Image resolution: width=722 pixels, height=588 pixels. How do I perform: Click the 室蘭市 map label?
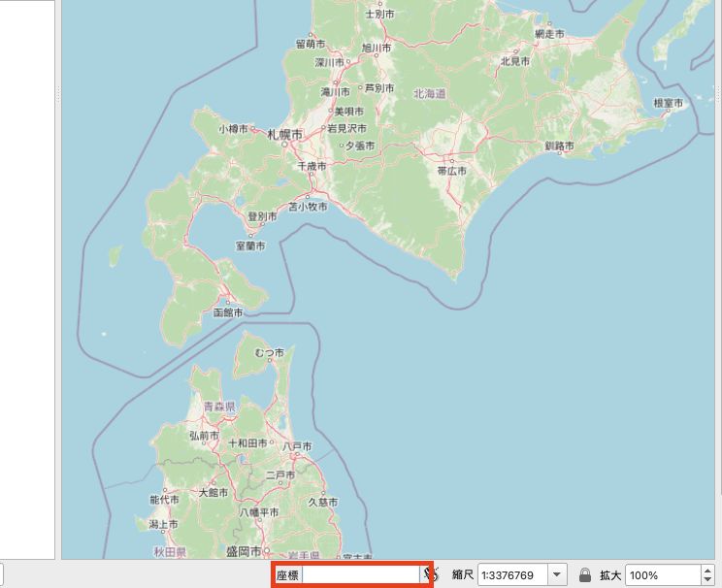click(250, 245)
